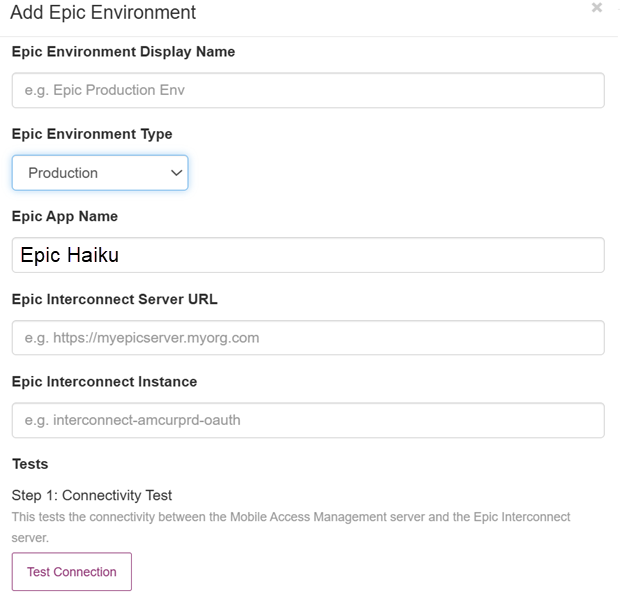
Task: Click the Step 1: Connectivity Test text
Action: (92, 495)
